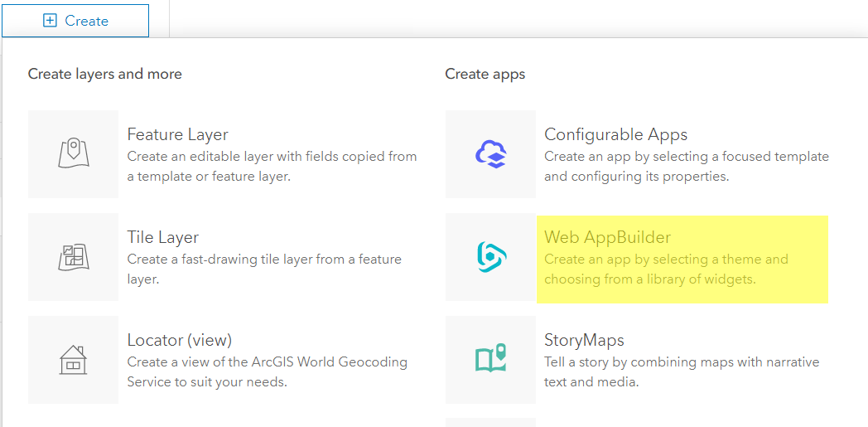Click the ArcGIS World Geocoding description
This screenshot has height=427, width=868.
(x=268, y=372)
